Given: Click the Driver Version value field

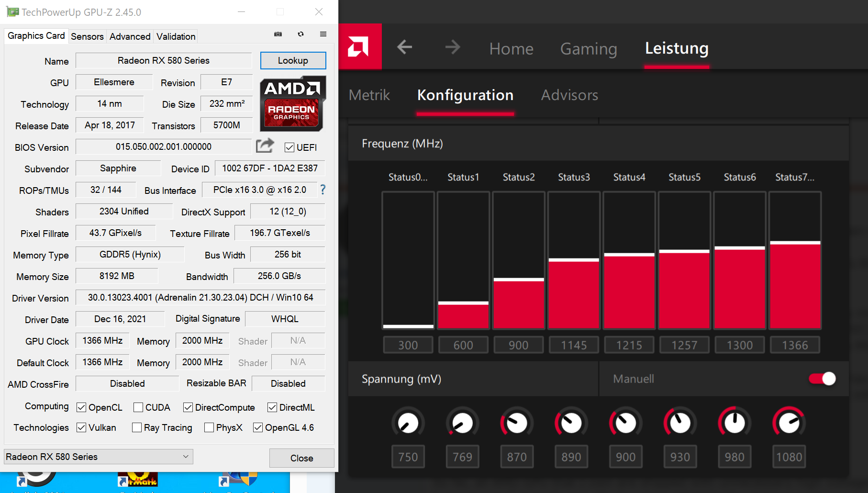Looking at the screenshot, I should pos(200,297).
